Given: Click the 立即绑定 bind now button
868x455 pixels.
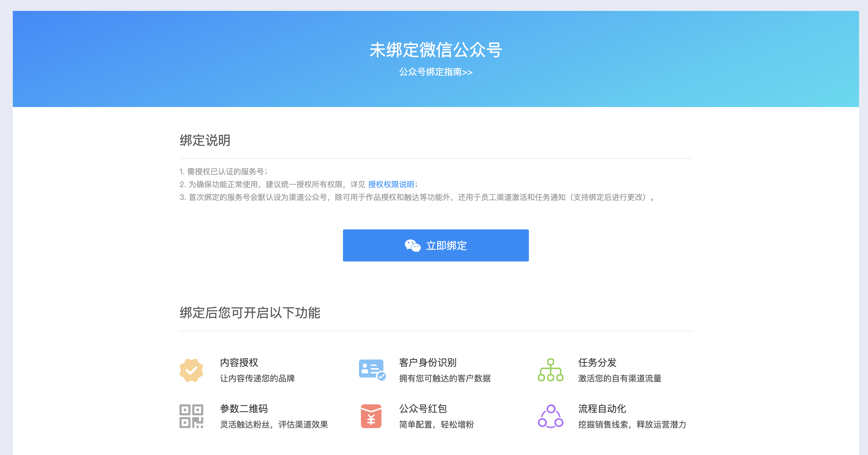Looking at the screenshot, I should coord(436,245).
